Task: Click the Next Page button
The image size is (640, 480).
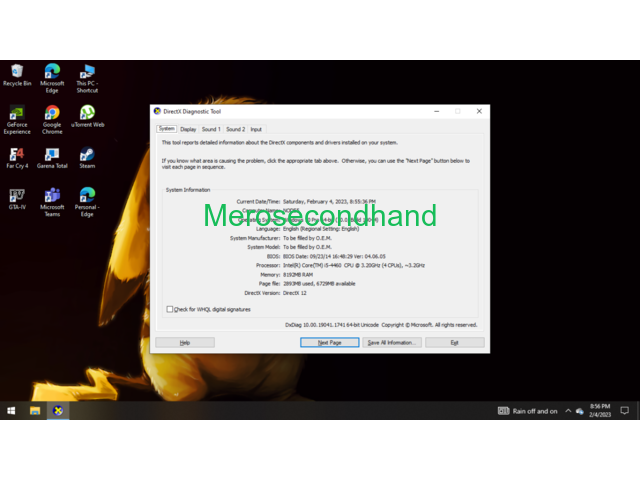Action: (329, 342)
